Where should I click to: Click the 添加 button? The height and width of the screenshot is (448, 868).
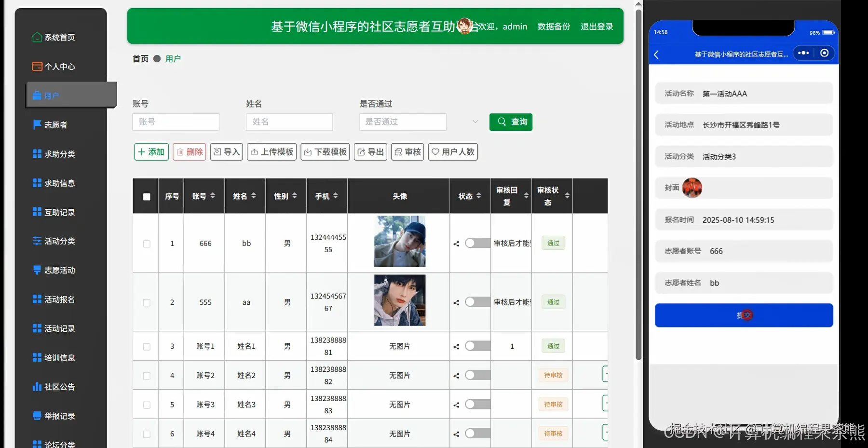(x=151, y=152)
